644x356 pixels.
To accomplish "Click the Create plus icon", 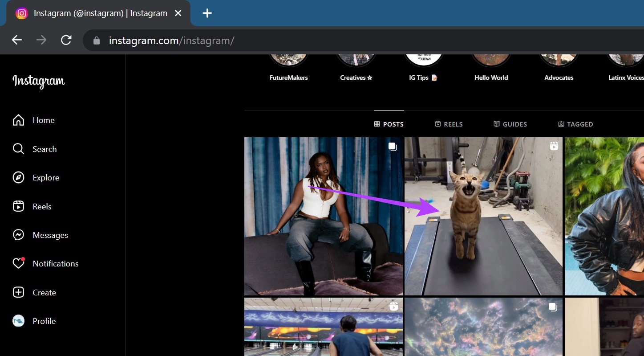I will pos(18,292).
